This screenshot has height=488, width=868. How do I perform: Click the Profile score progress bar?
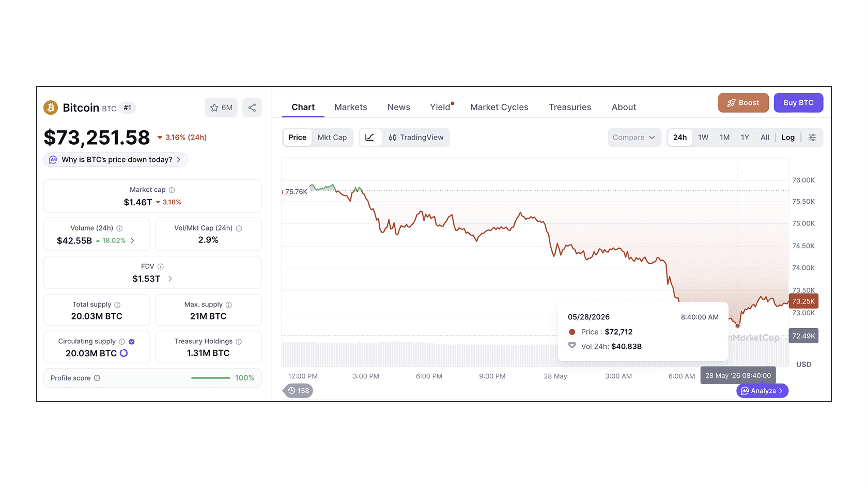pyautogui.click(x=211, y=378)
